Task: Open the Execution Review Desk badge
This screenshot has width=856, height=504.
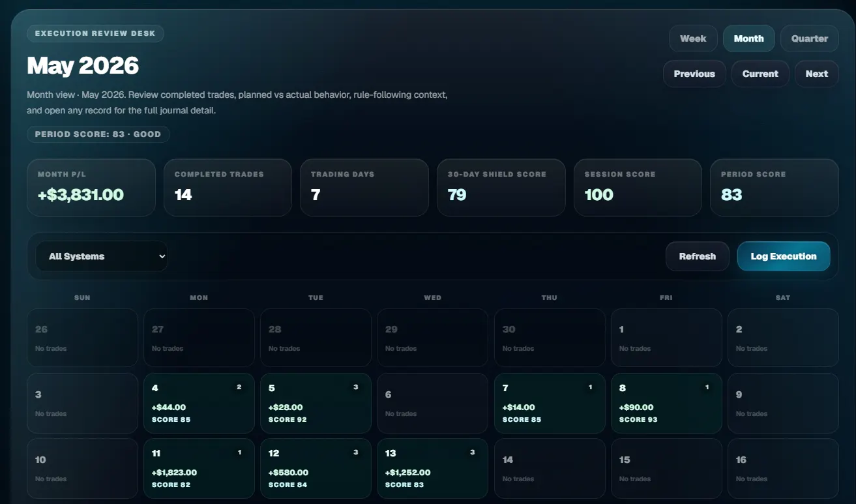Action: 95,33
